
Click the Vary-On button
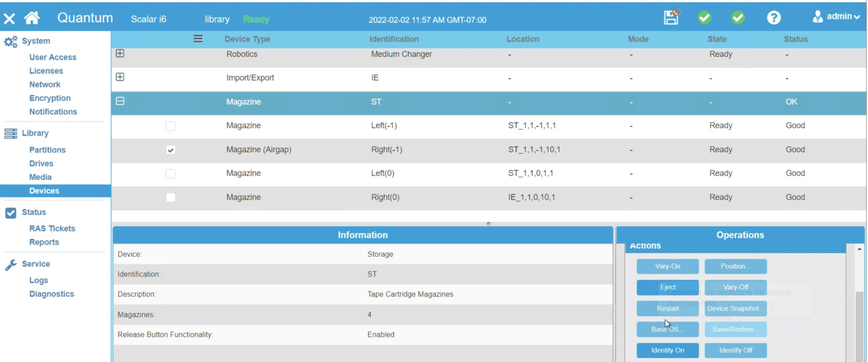pos(668,267)
